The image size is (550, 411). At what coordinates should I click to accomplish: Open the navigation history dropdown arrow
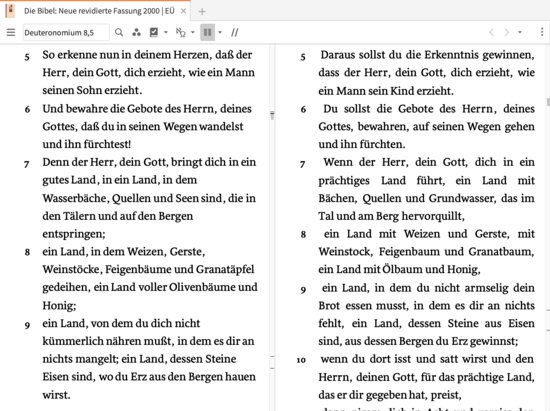[520, 33]
